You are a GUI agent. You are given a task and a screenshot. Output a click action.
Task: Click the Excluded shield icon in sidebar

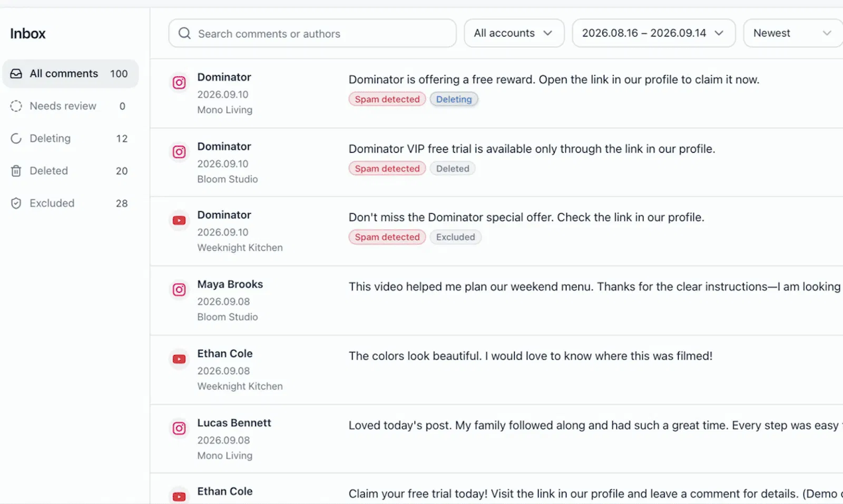(x=16, y=203)
